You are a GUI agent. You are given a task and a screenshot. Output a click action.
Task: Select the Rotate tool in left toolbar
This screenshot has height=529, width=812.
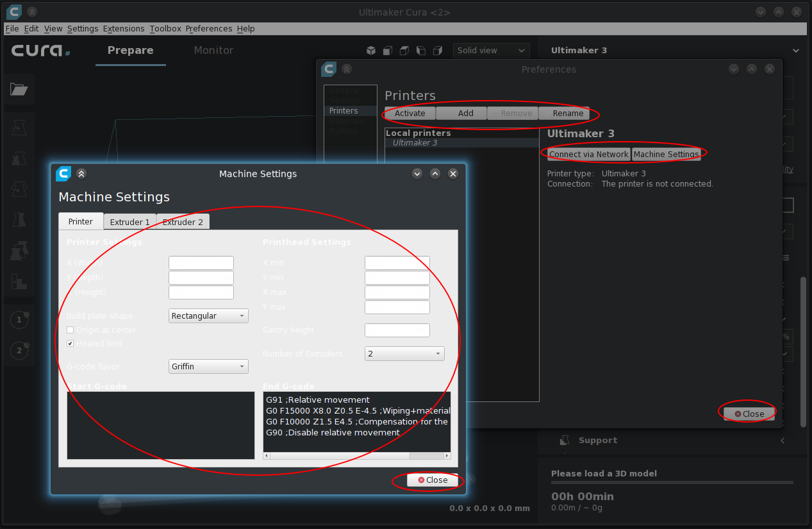(x=19, y=189)
